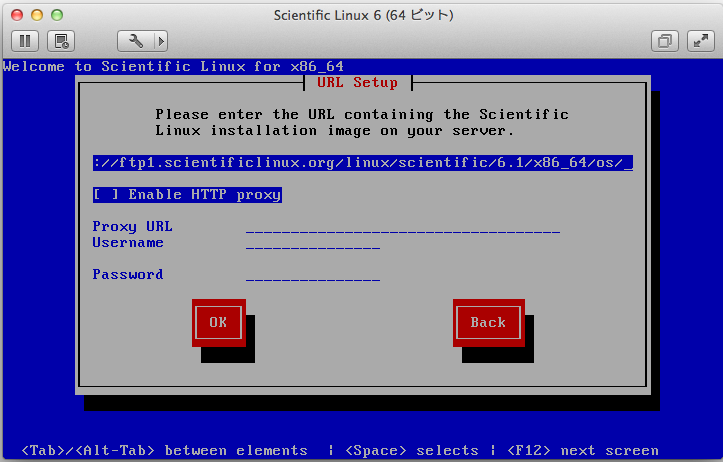Focus the Proxy URL field
The width and height of the screenshot is (723, 462).
(x=403, y=227)
